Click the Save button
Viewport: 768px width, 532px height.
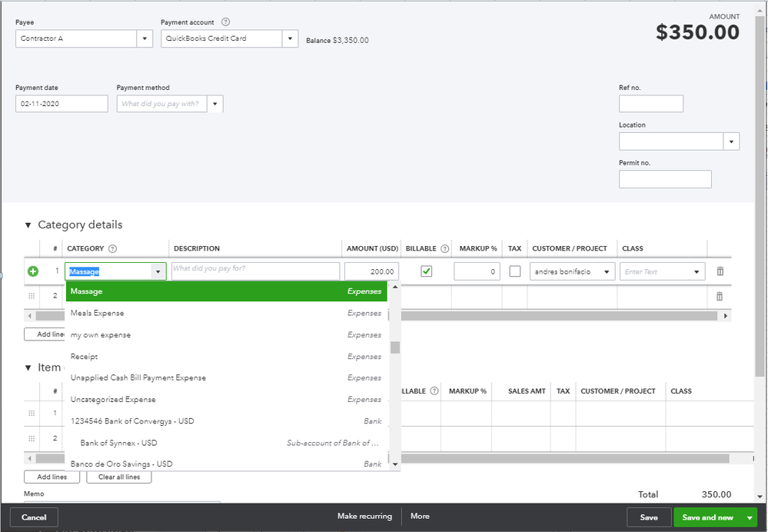coord(649,517)
